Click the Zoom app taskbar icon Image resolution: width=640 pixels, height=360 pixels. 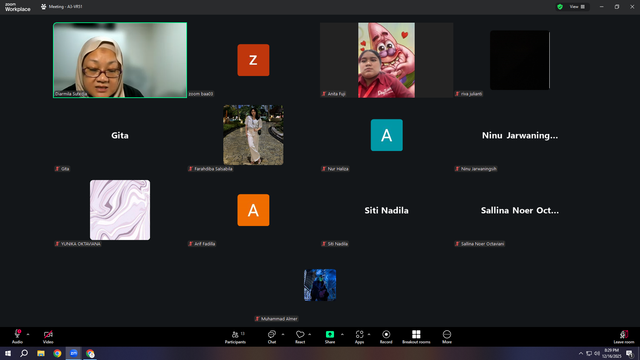[73, 353]
